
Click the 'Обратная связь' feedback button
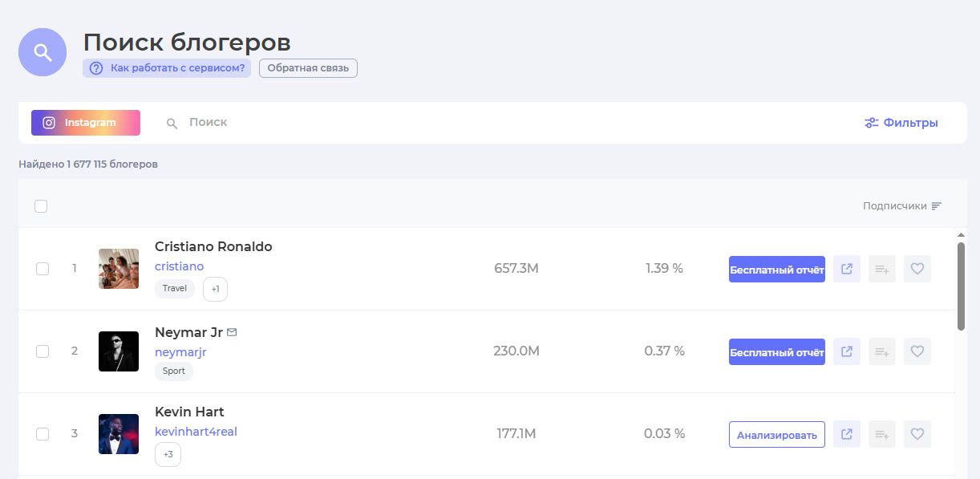pos(308,68)
